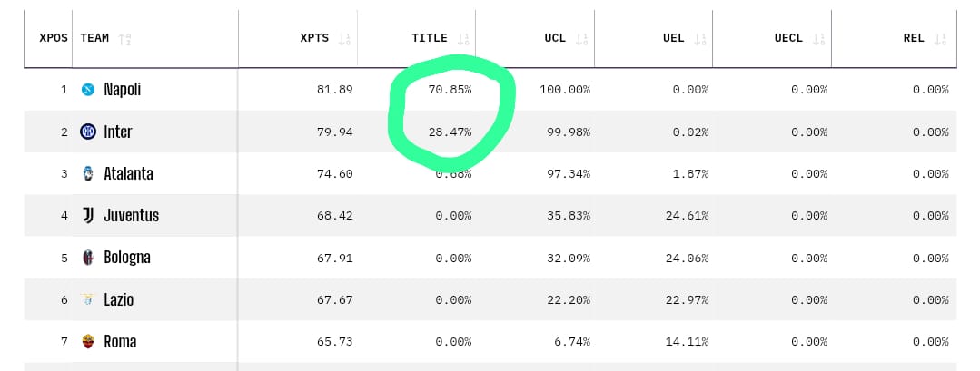Click the Bologna club crest icon
The height and width of the screenshot is (371, 980).
[88, 258]
